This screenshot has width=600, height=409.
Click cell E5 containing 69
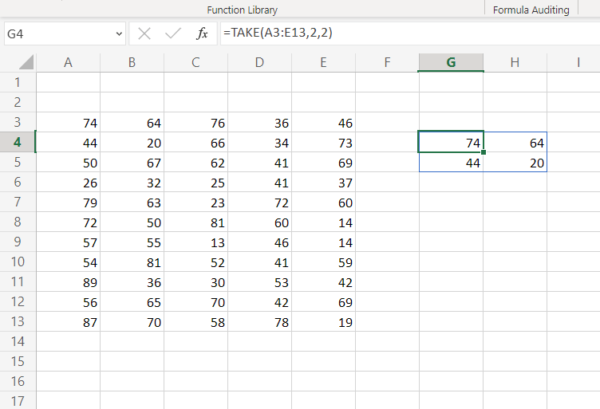click(324, 162)
